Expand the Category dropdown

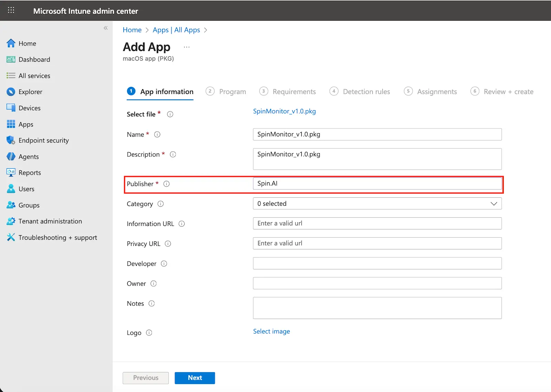377,204
